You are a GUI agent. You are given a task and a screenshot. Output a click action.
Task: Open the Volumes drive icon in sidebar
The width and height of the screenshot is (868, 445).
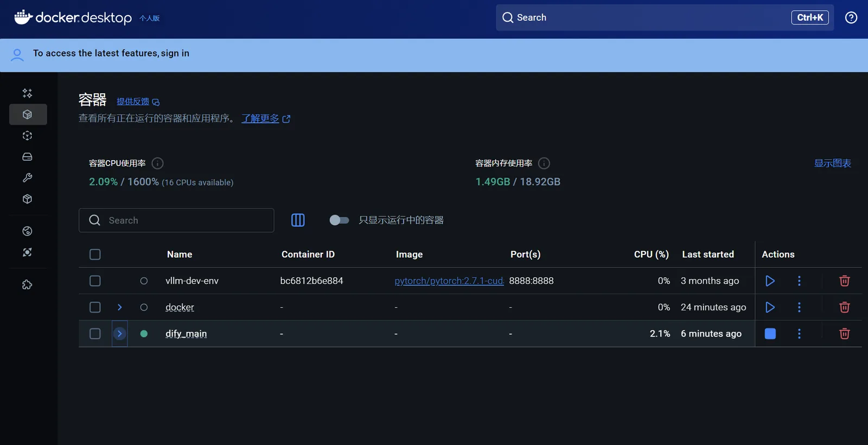(27, 157)
